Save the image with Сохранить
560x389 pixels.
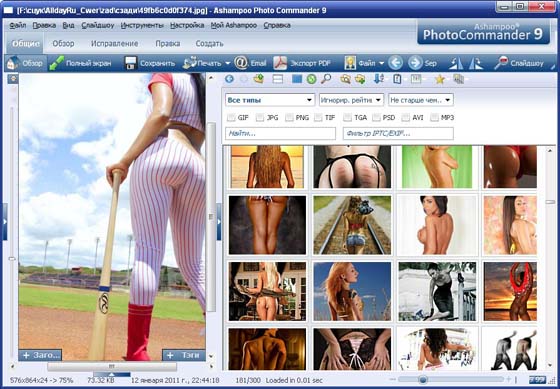(x=150, y=63)
